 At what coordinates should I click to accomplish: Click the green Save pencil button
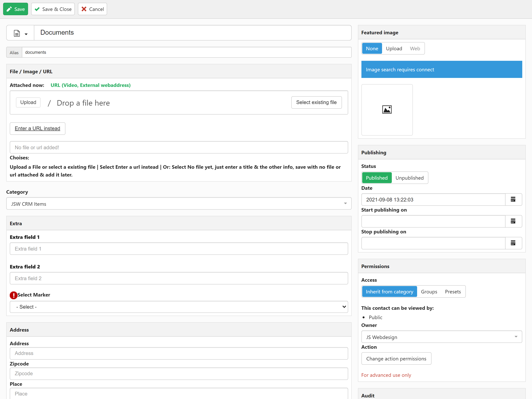point(16,9)
